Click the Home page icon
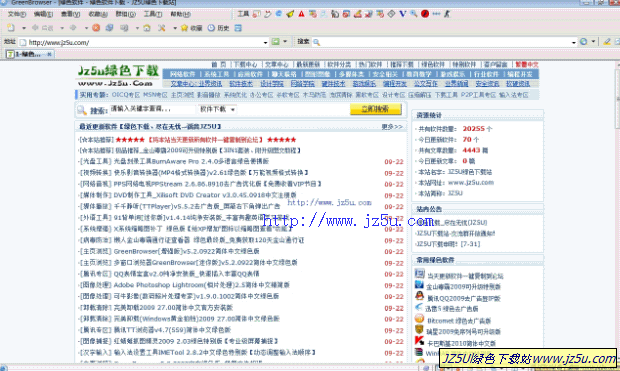This screenshot has height=371, width=620. (147, 28)
